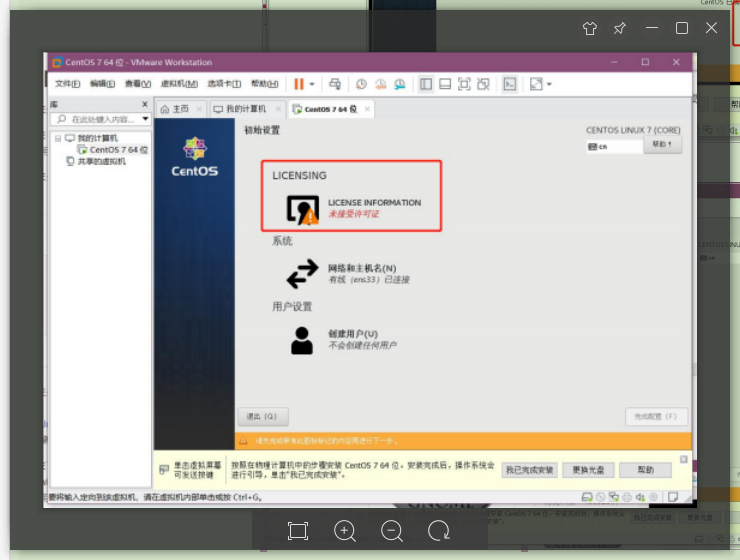Toggle the thumbnail bar view icon

[445, 84]
